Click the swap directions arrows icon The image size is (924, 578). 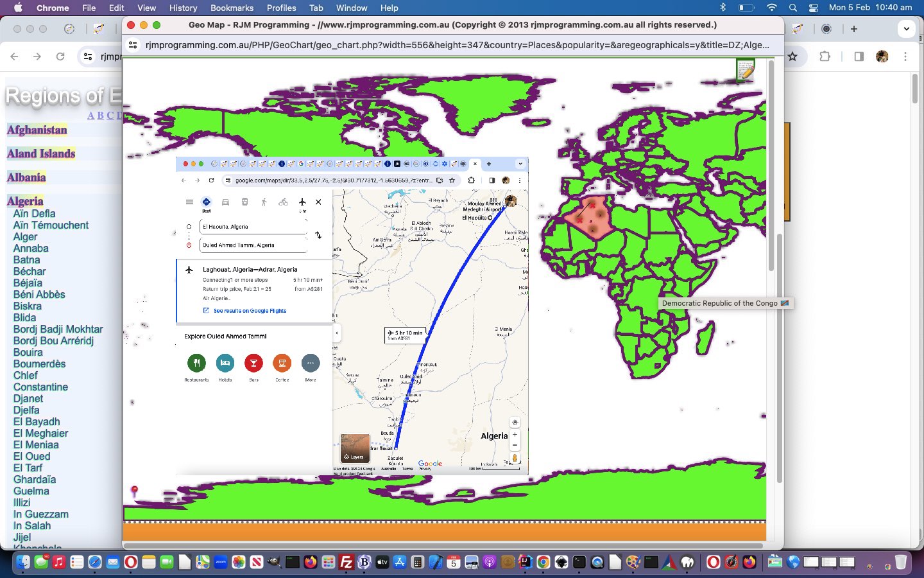click(318, 235)
